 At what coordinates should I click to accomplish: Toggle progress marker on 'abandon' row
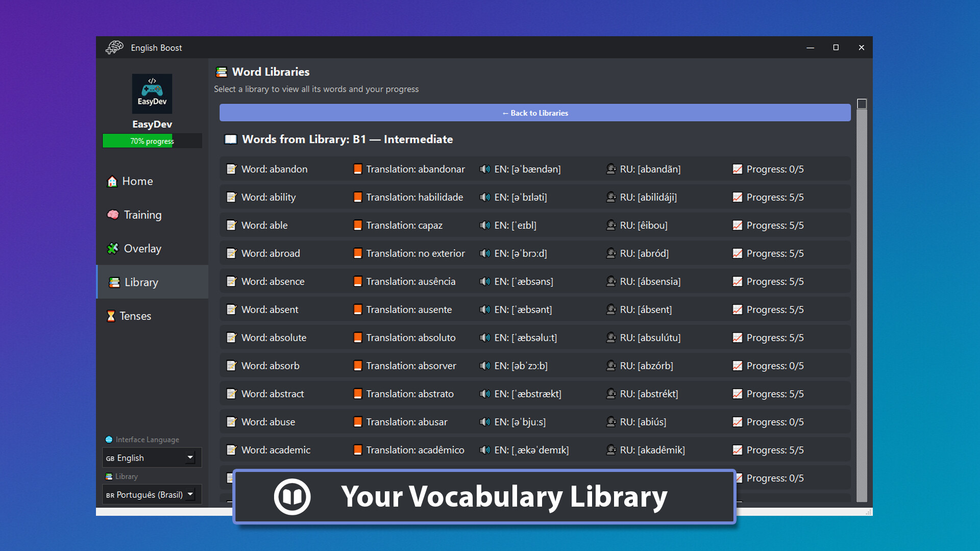737,169
